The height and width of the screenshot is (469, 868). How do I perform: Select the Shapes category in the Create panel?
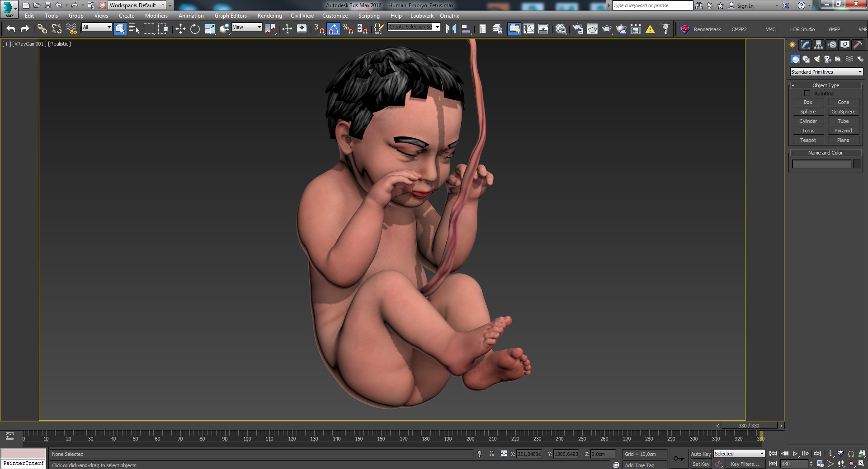click(x=806, y=59)
